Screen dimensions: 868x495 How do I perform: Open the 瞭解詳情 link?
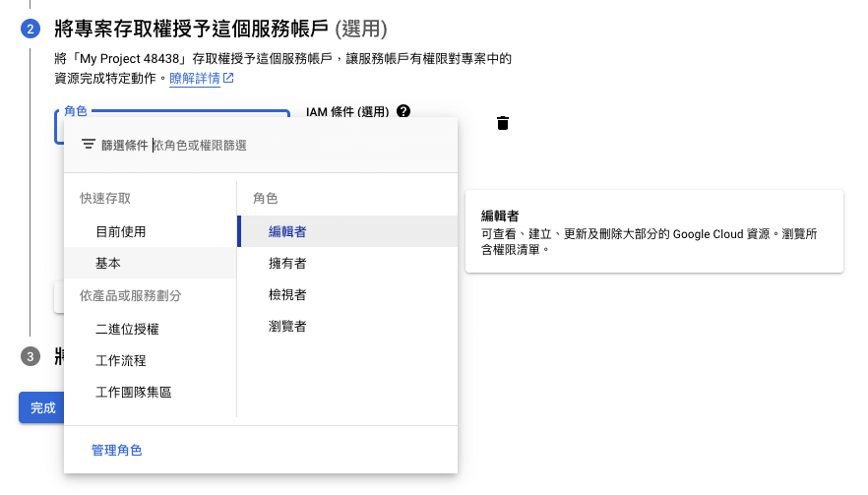coord(194,78)
